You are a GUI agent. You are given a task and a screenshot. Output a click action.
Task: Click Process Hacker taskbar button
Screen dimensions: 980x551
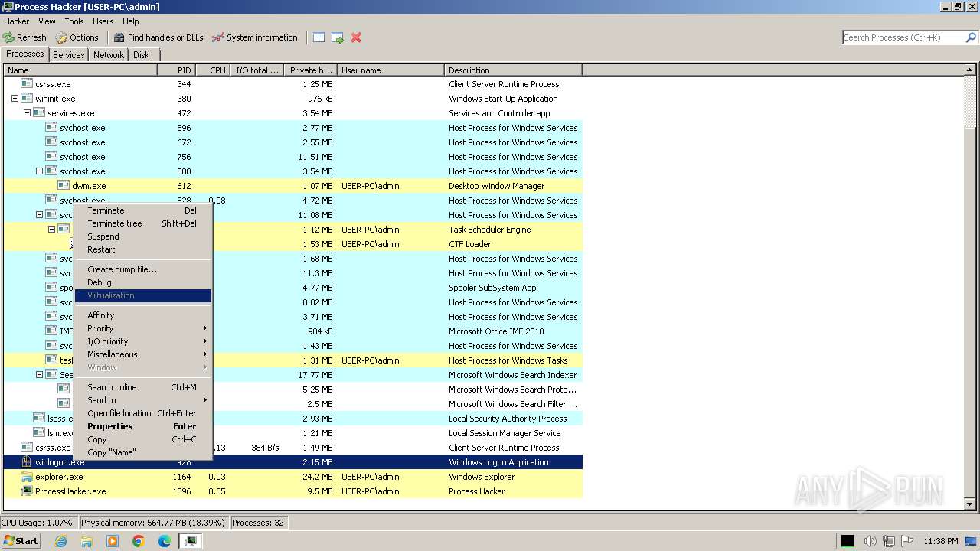tap(191, 541)
